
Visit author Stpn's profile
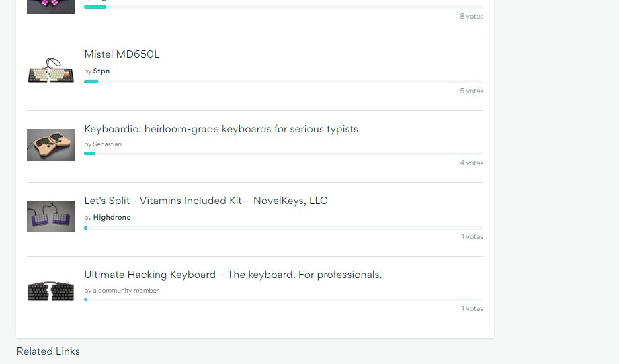[x=101, y=71]
